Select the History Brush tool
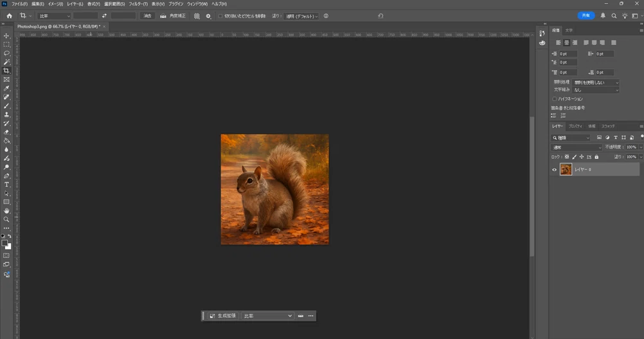The height and width of the screenshot is (339, 644). click(6, 124)
